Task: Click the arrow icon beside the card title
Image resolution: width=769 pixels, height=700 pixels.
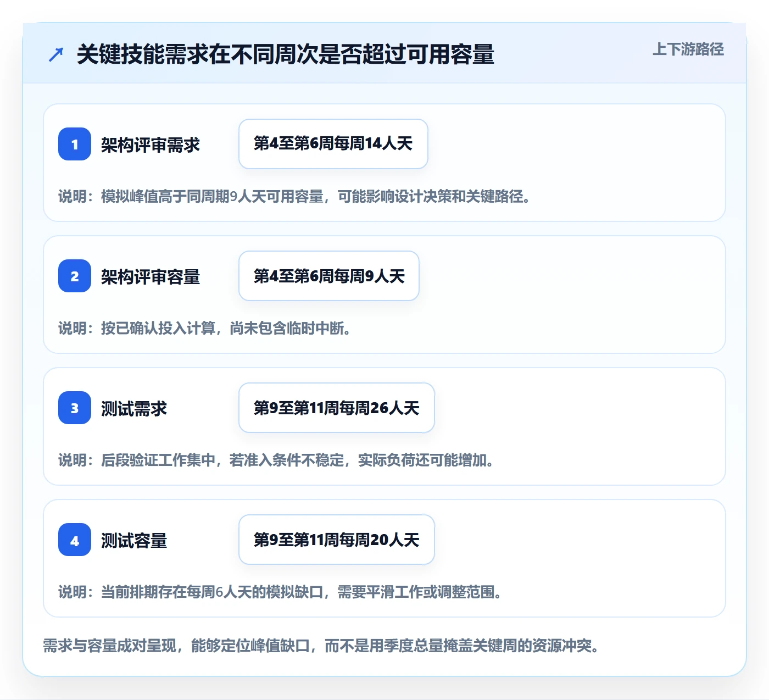Action: tap(56, 54)
